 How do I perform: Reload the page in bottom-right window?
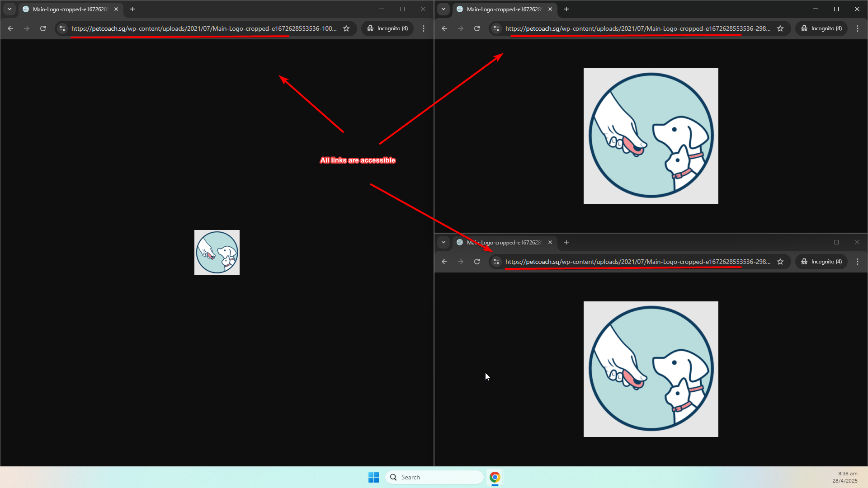pyautogui.click(x=477, y=262)
